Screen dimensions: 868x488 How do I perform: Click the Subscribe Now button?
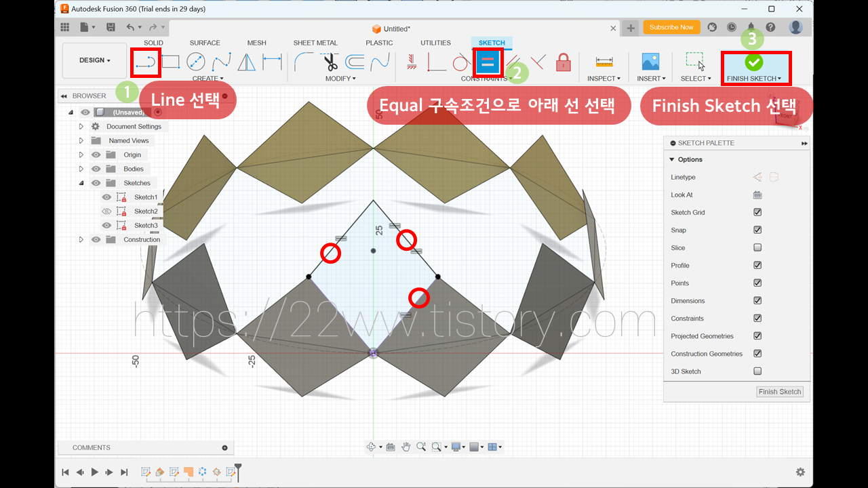click(x=671, y=27)
